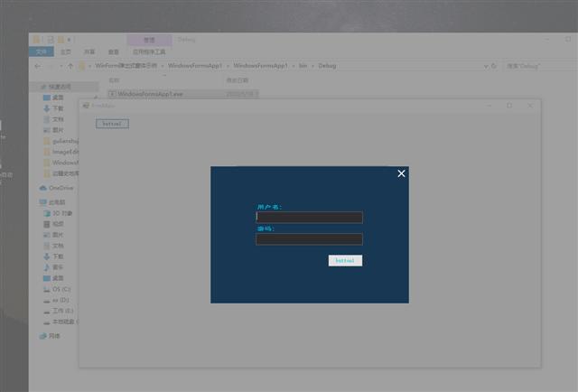Click the 密码 password input field
Image resolution: width=578 pixels, height=392 pixels.
tap(309, 239)
